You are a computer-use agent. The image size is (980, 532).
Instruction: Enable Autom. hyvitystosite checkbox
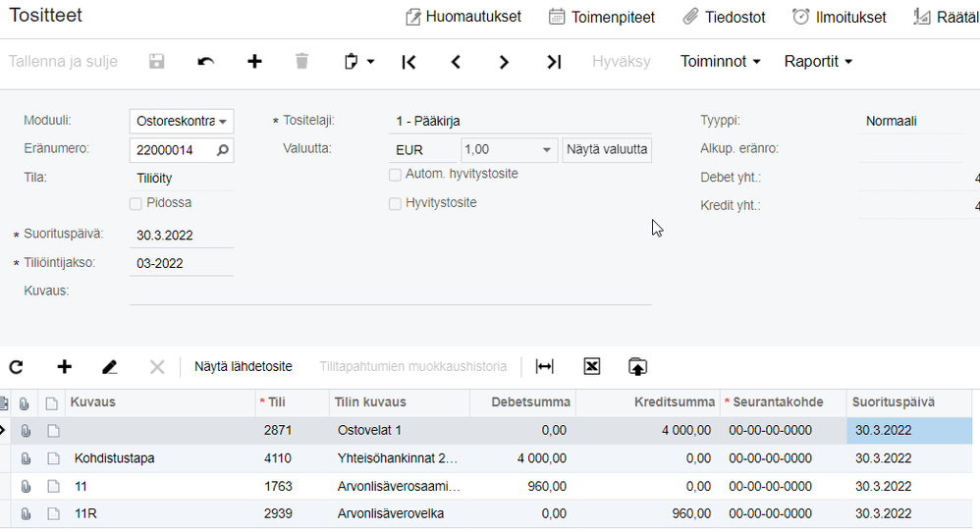[395, 175]
